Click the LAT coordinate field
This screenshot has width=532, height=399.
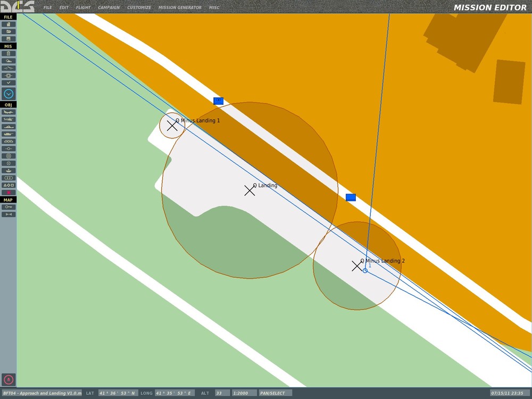click(118, 393)
